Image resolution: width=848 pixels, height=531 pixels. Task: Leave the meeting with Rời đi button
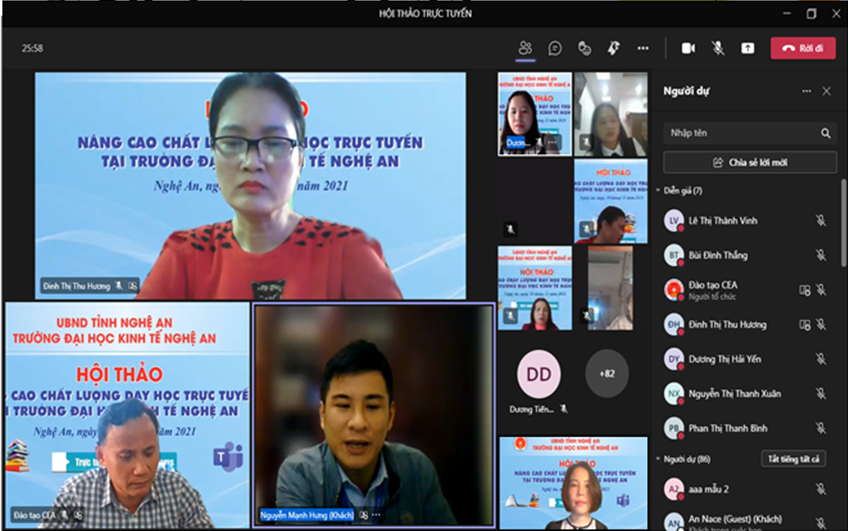[x=803, y=48]
